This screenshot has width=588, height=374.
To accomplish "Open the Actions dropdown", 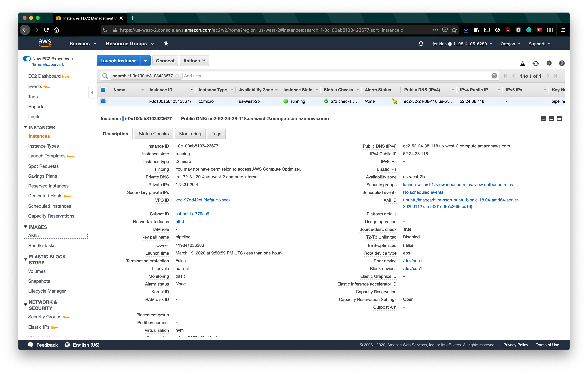I will click(x=194, y=61).
